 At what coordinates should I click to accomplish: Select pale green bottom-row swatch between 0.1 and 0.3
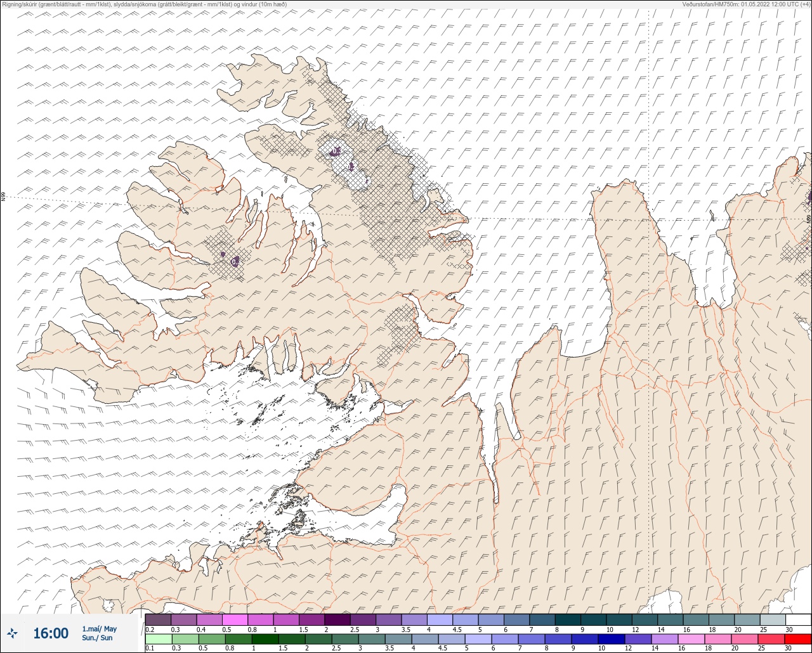pyautogui.click(x=159, y=638)
